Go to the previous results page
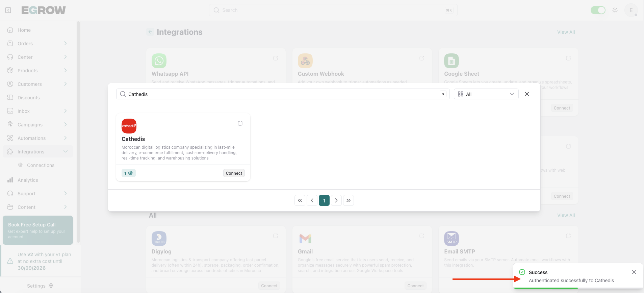The height and width of the screenshot is (293, 644). pyautogui.click(x=312, y=200)
